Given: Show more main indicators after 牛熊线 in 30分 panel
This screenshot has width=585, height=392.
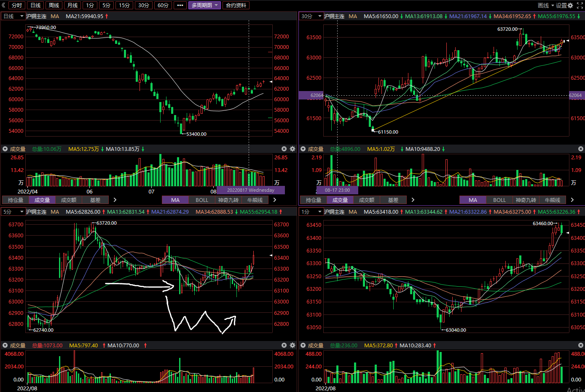Looking at the screenshot, I should point(572,200).
